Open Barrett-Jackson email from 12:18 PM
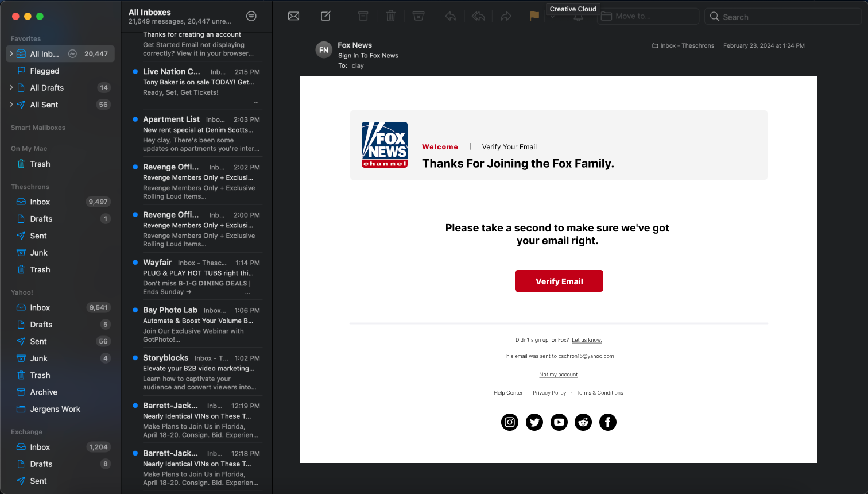This screenshot has width=868, height=494. pos(196,466)
